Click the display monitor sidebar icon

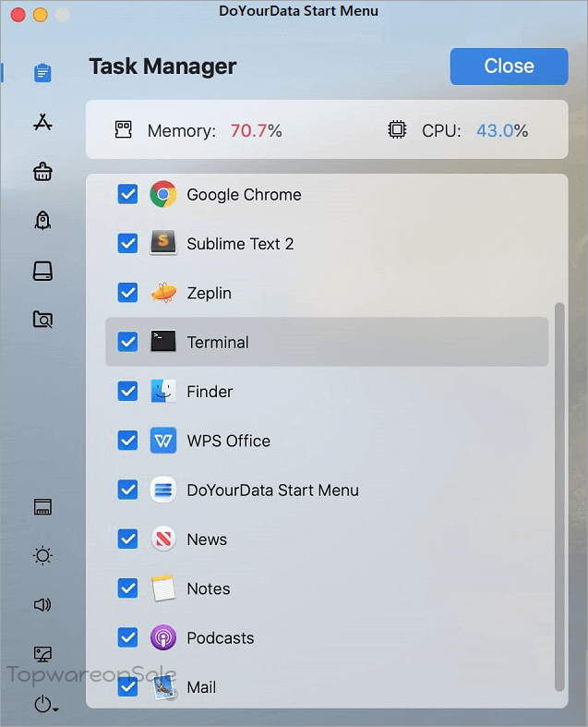pyautogui.click(x=42, y=654)
